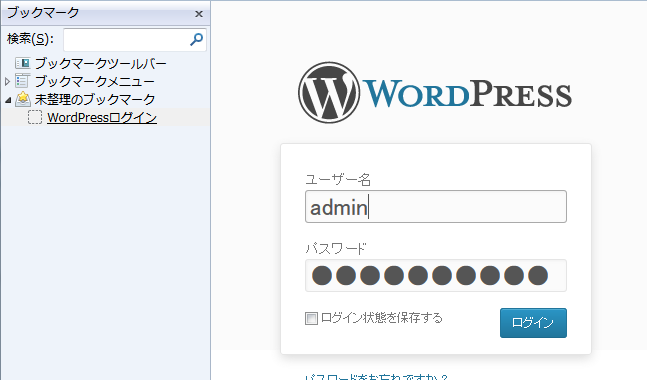Click the パスワード label text

tap(336, 249)
